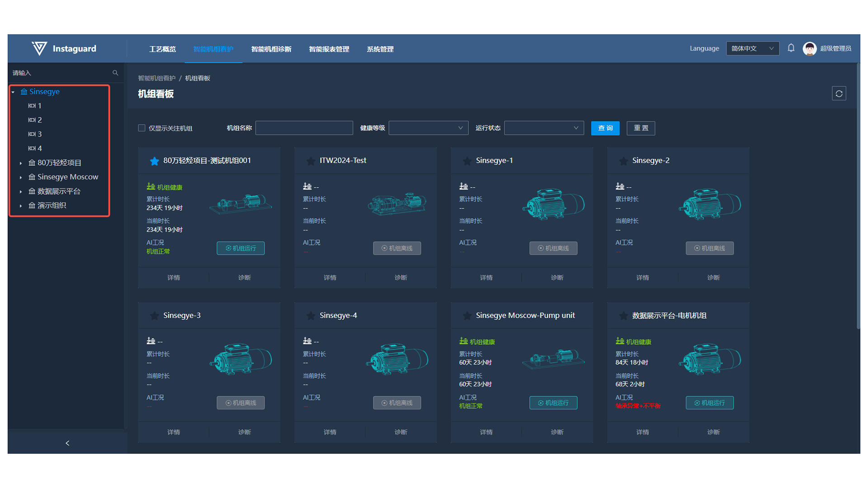Click the motor image on Sinsegye-1 card

[553, 204]
